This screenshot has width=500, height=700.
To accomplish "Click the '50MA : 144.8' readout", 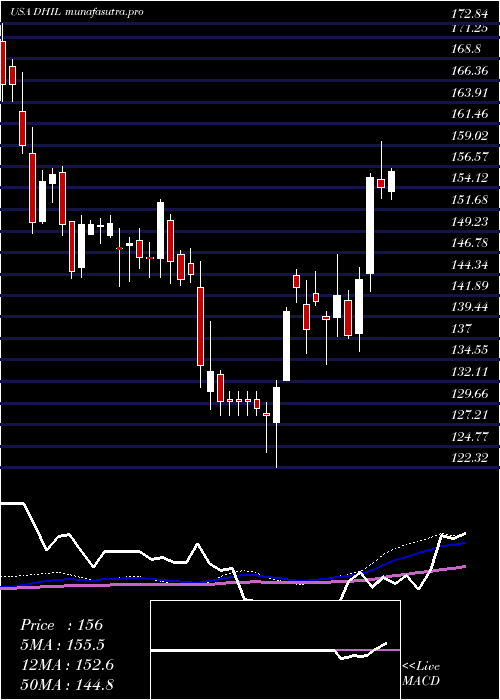I will [x=67, y=685].
